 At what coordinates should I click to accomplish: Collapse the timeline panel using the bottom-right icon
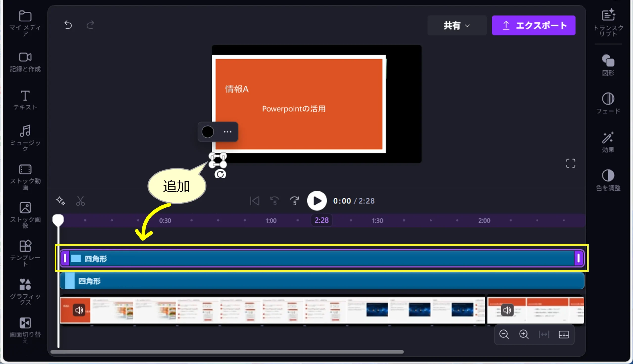[564, 334]
